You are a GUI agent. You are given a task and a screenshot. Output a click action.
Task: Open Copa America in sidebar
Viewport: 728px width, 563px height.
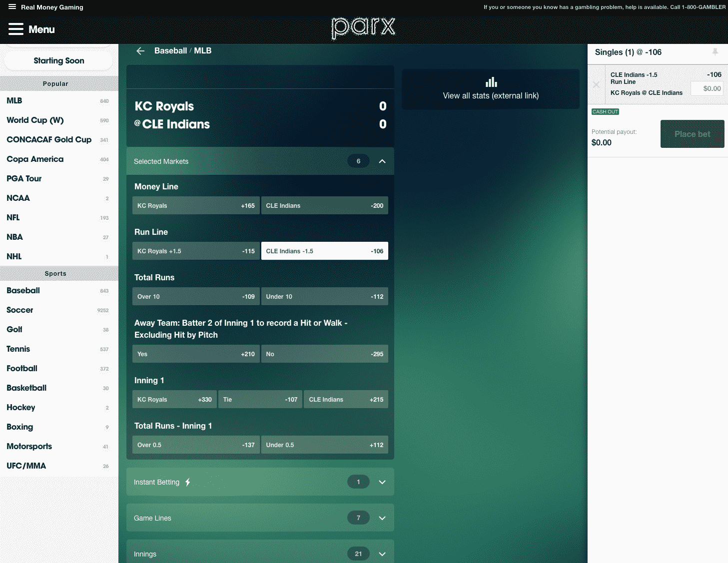click(59, 159)
